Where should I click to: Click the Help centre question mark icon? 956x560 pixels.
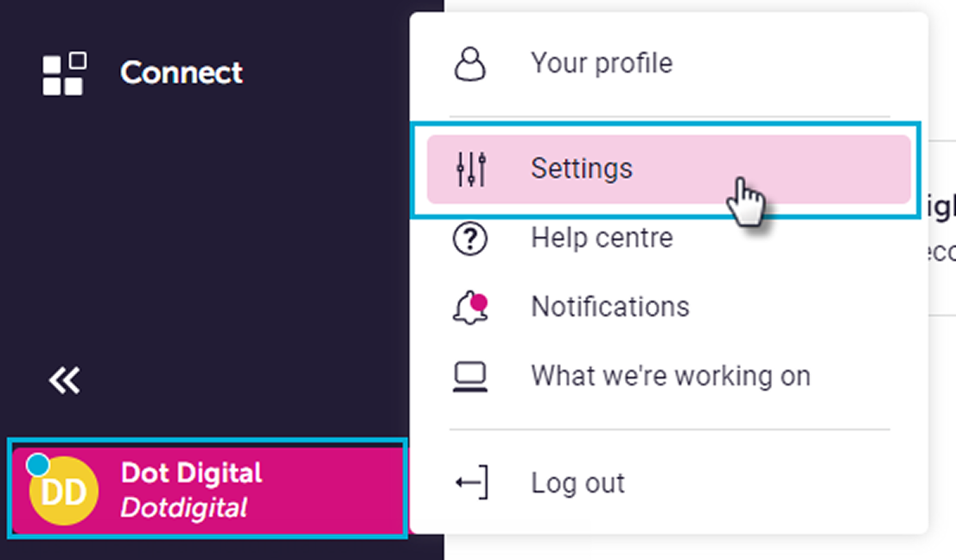click(469, 239)
